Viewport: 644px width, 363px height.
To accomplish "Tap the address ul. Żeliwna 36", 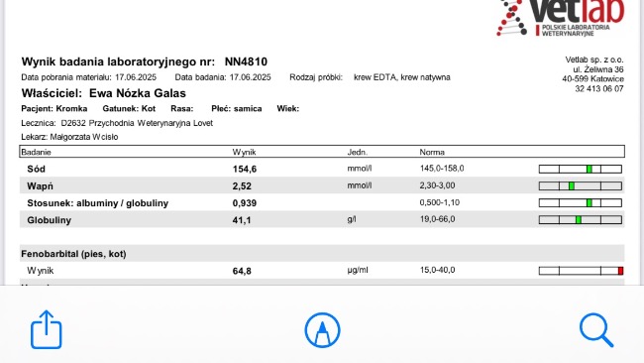I will coord(598,69).
